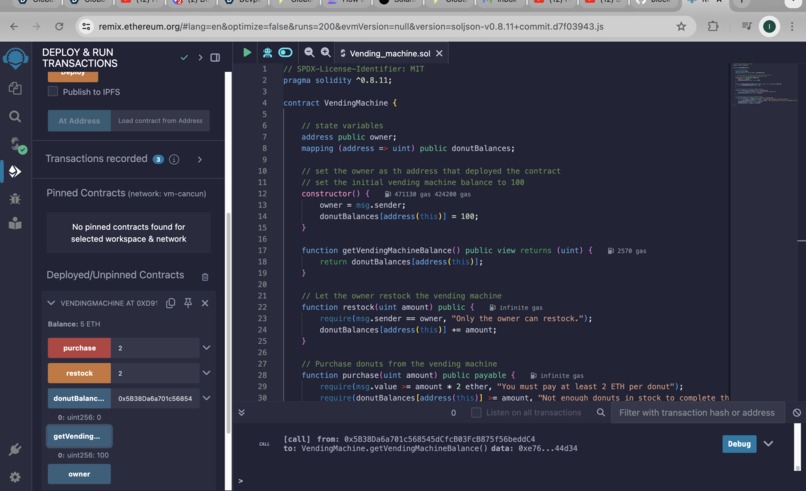Screen dimensions: 806x491
Task: Close the Vending_machine.sol tab
Action: (439, 53)
